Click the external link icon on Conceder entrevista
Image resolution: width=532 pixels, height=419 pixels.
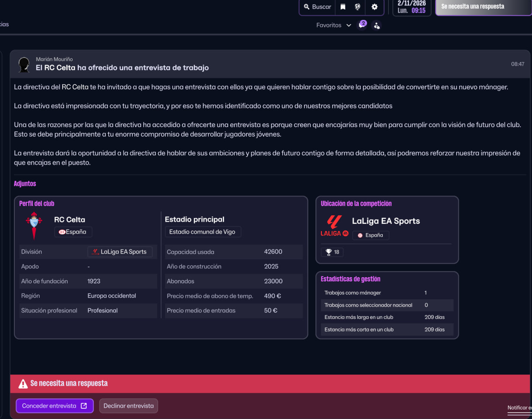click(84, 406)
